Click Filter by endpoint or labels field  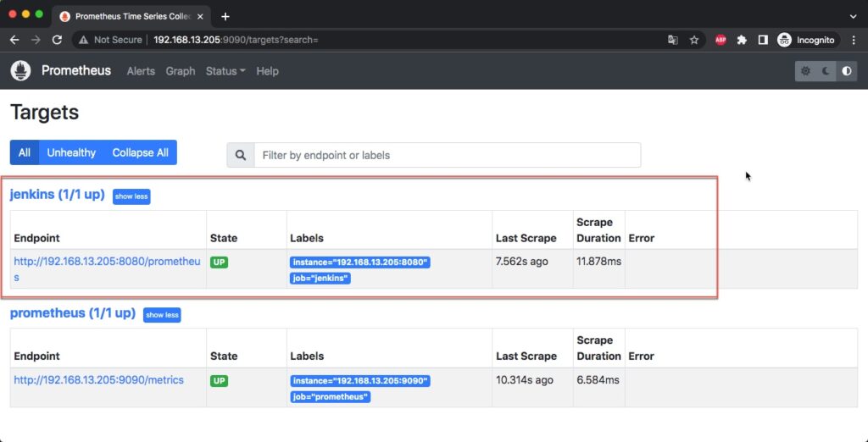click(448, 155)
